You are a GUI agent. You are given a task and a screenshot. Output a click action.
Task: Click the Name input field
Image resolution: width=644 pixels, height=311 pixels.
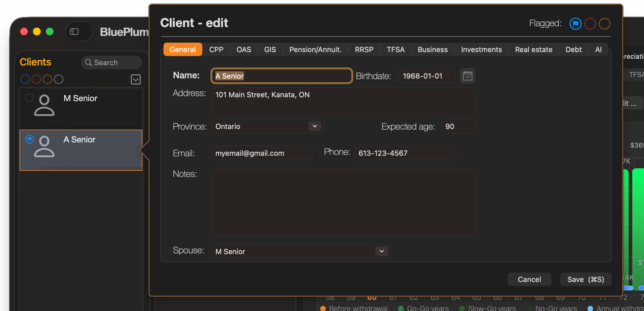pyautogui.click(x=282, y=76)
